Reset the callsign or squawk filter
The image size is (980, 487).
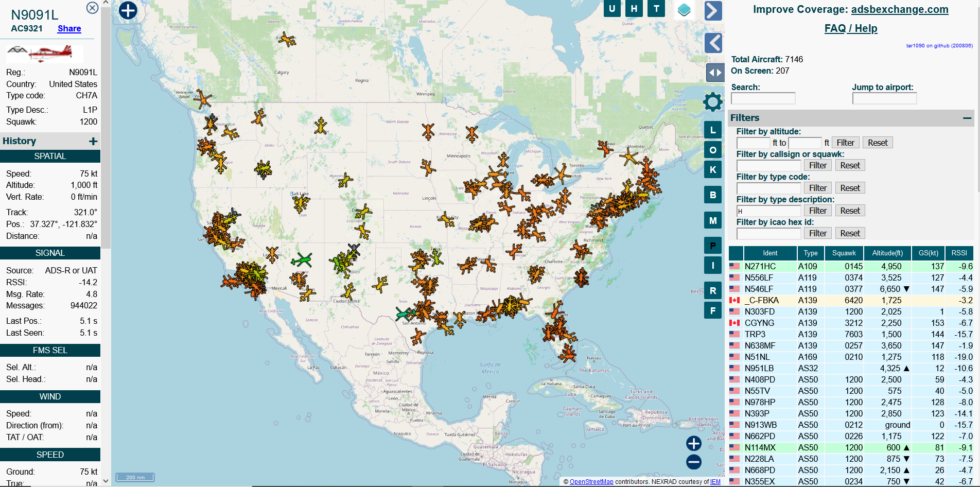(850, 165)
